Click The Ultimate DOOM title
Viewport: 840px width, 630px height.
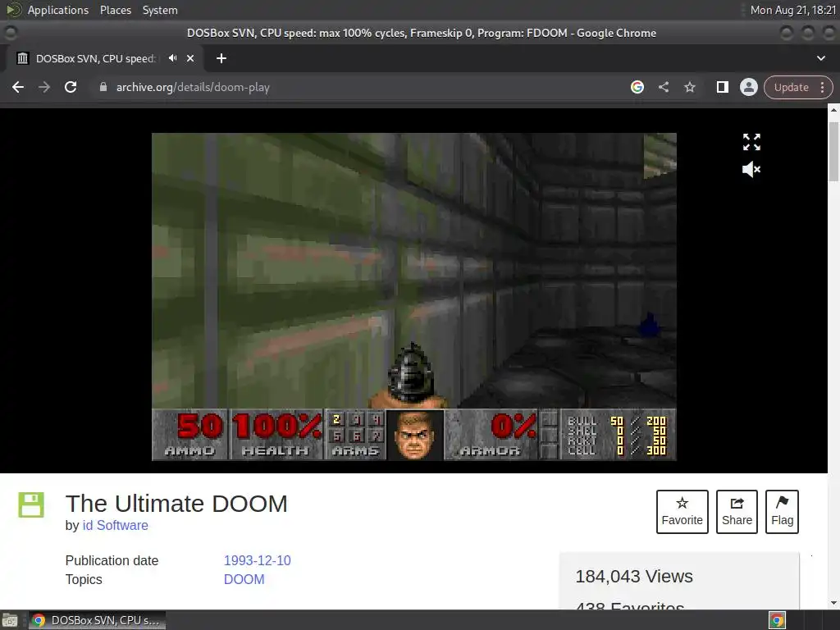coord(176,504)
